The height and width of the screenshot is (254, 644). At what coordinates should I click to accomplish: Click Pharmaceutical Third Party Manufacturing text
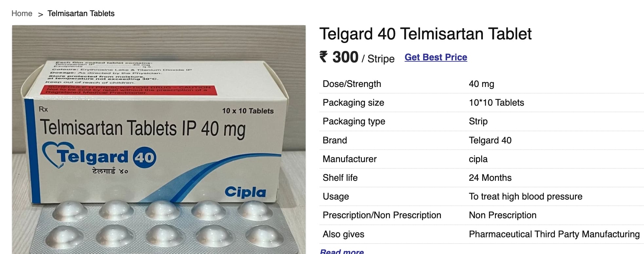pyautogui.click(x=554, y=234)
